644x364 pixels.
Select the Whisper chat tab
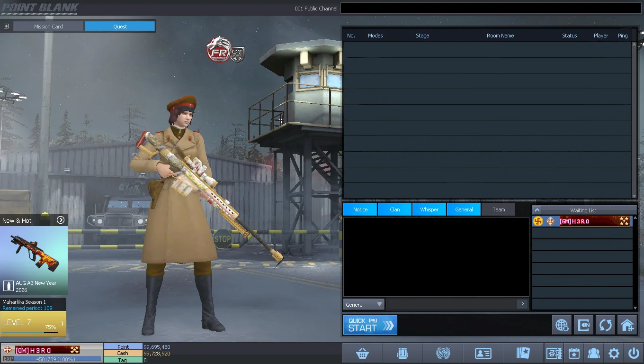tap(429, 209)
